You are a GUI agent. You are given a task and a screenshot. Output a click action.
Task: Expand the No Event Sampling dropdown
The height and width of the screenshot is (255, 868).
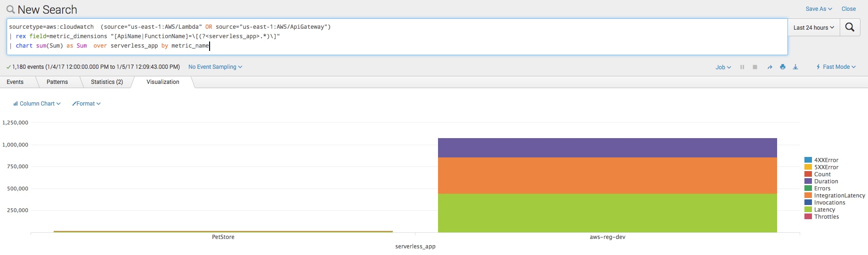pyautogui.click(x=215, y=67)
